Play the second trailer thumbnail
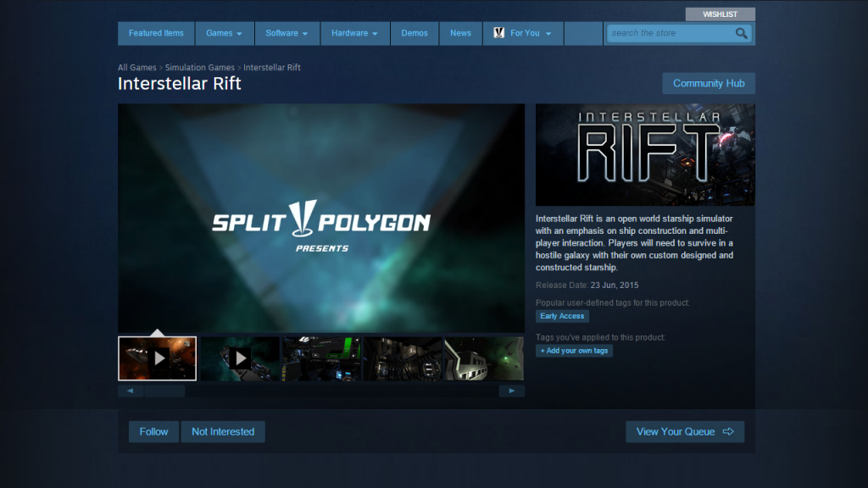The height and width of the screenshot is (488, 868). (240, 358)
